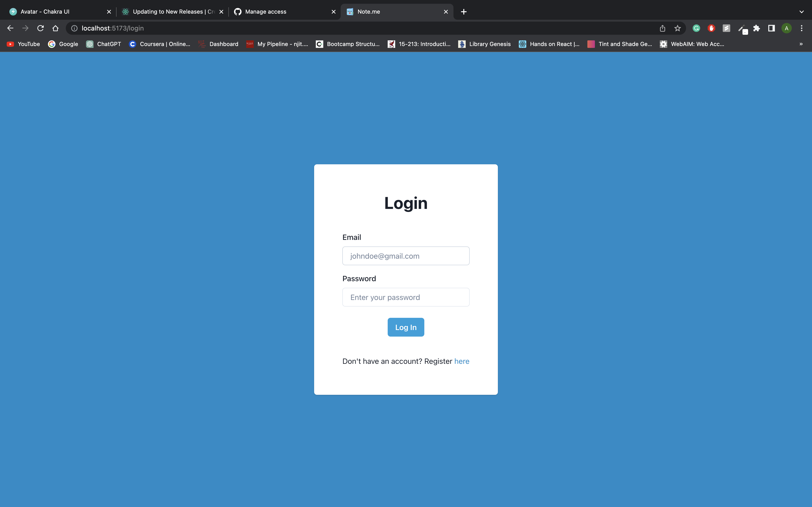Click the green profile avatar icon

click(786, 28)
